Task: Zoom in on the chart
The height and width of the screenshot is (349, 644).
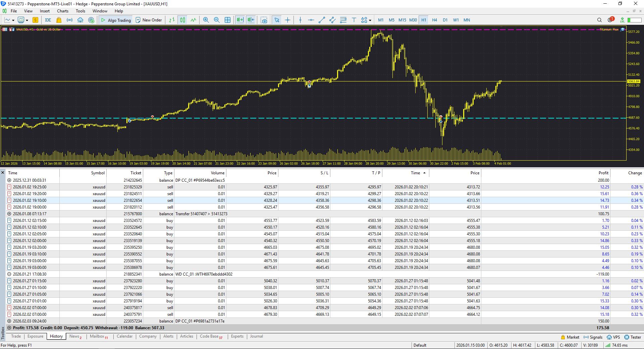Action: click(206, 20)
